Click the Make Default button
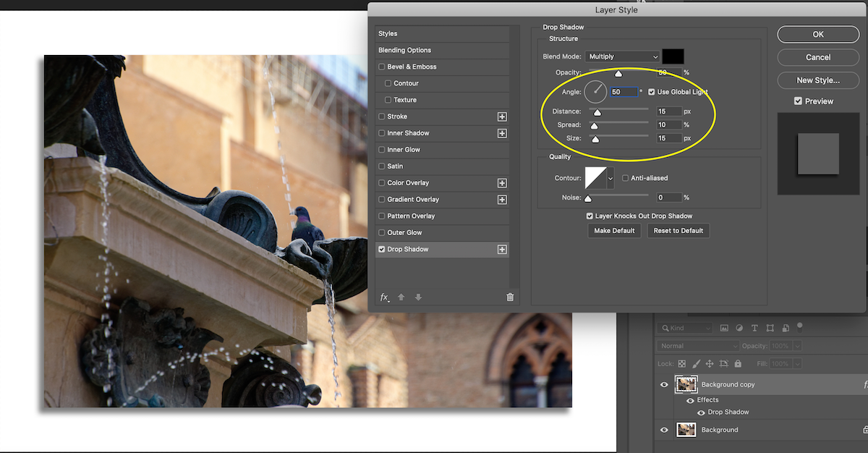The width and height of the screenshot is (868, 453). [x=614, y=231]
